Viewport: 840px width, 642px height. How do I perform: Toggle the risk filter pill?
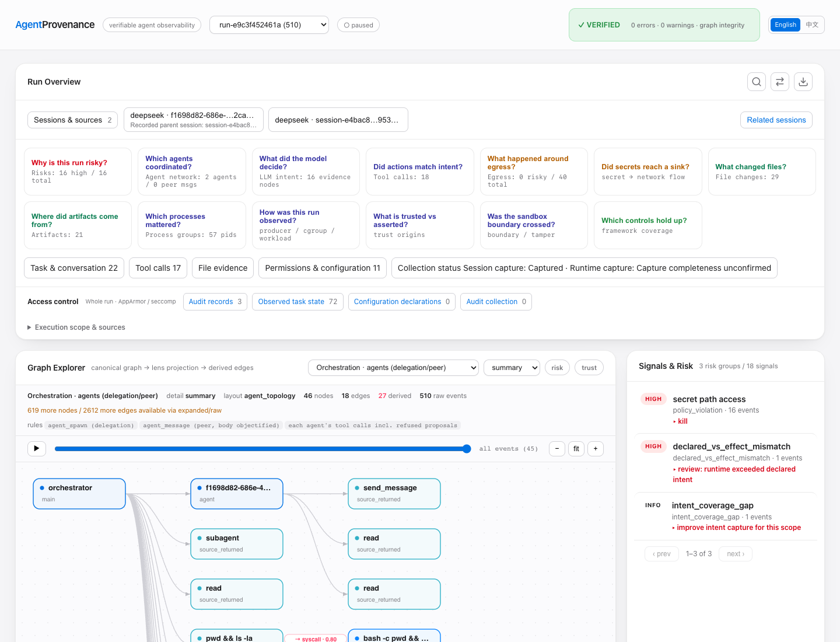[557, 368]
